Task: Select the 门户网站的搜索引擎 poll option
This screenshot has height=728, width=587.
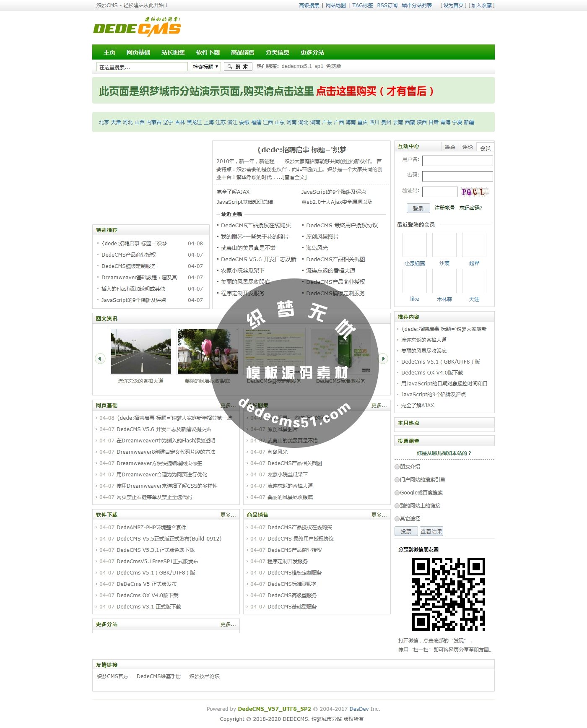Action: [397, 480]
